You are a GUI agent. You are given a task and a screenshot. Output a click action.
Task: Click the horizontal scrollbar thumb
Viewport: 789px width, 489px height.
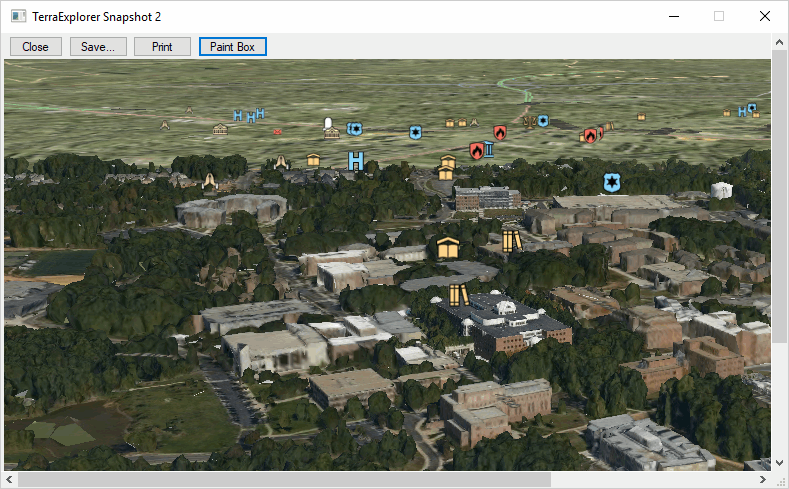[284, 479]
